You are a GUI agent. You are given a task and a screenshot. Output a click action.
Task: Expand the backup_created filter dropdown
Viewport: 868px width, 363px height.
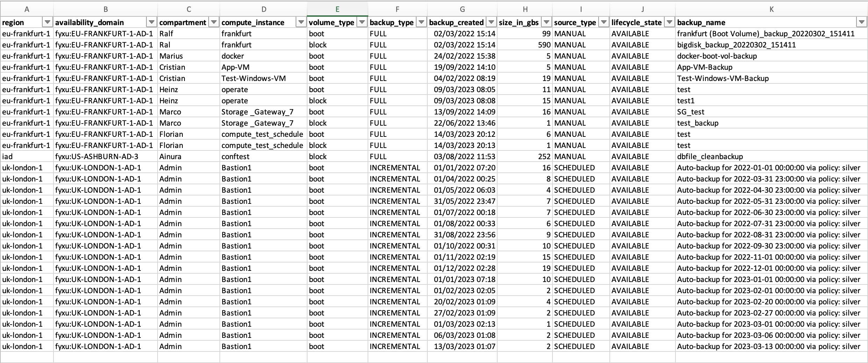point(491,22)
